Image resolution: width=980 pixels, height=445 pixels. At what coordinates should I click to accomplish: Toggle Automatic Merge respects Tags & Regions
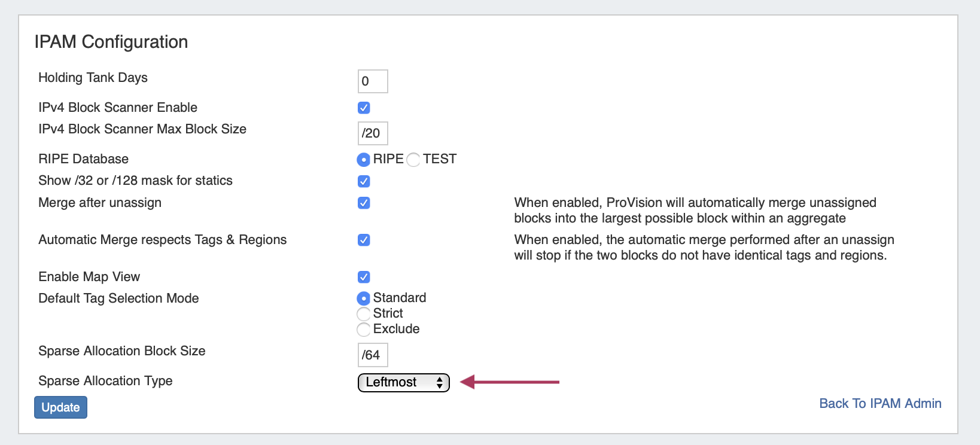click(x=364, y=240)
